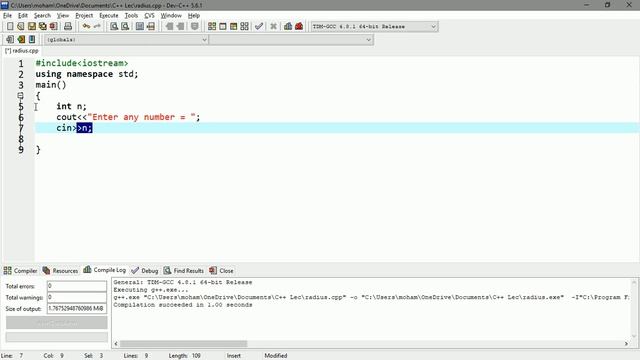
Task: Click the Total warnings field
Action: pyautogui.click(x=77, y=298)
